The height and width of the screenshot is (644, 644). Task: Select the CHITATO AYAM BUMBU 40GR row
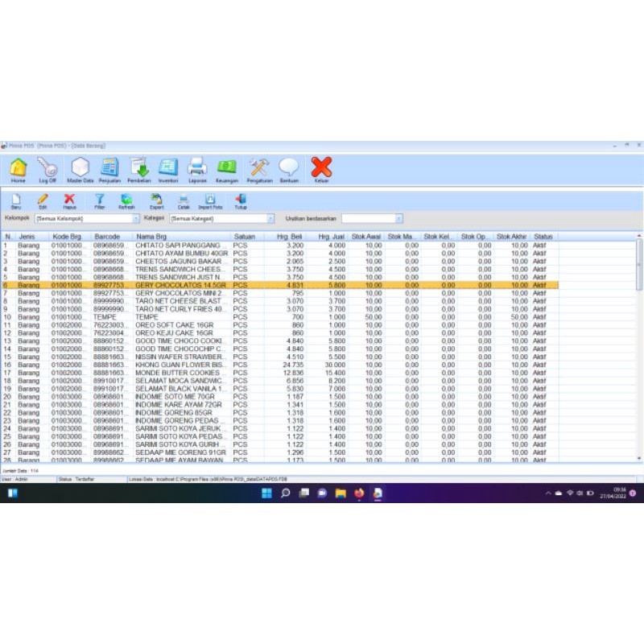click(279, 253)
